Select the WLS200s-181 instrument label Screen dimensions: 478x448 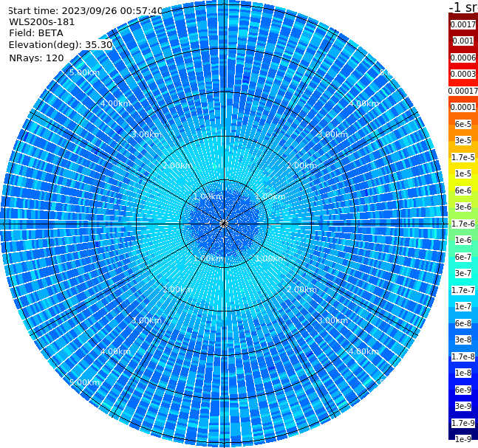point(42,22)
